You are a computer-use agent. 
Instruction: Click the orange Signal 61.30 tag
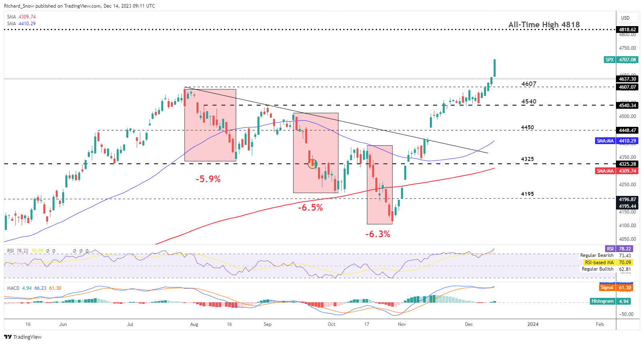[616, 287]
